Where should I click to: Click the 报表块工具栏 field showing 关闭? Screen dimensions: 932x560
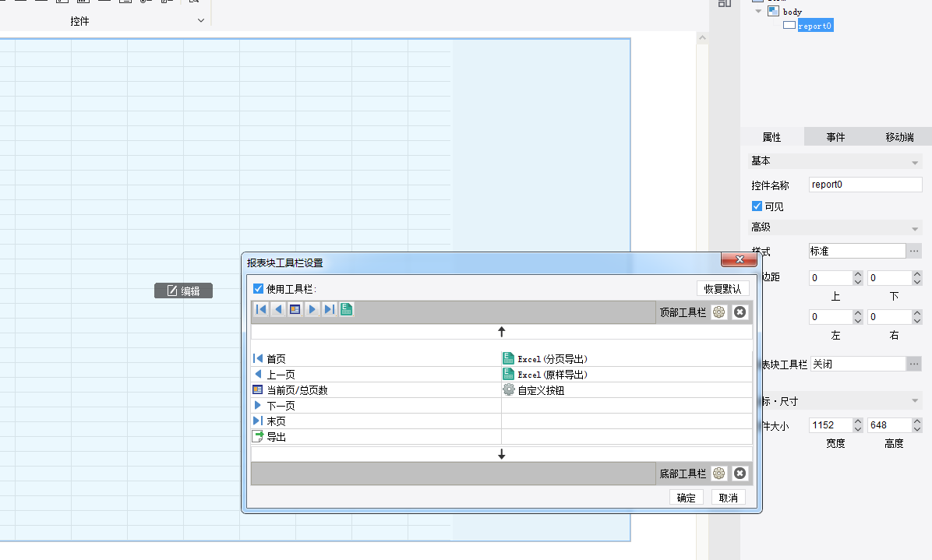[858, 364]
